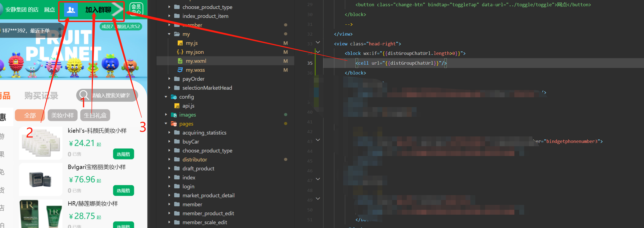Select the 生日礼盒 category filter
The height and width of the screenshot is (228, 644).
click(95, 115)
